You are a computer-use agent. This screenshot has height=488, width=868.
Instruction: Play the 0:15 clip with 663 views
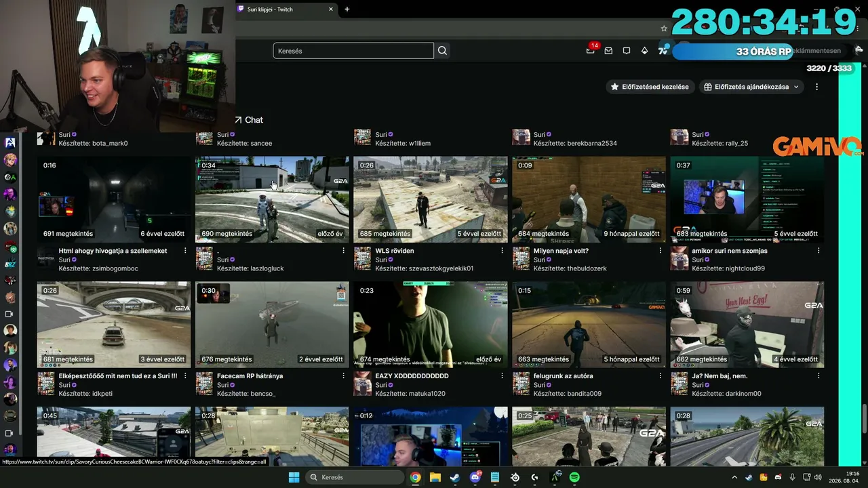[589, 325]
